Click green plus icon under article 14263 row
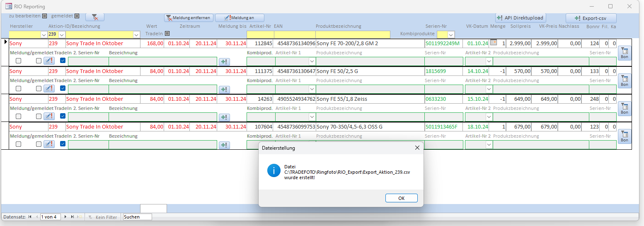 click(224, 117)
